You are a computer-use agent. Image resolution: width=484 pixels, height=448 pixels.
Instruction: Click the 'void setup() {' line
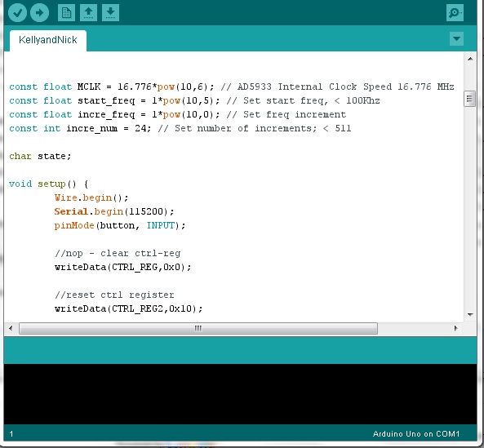point(49,184)
